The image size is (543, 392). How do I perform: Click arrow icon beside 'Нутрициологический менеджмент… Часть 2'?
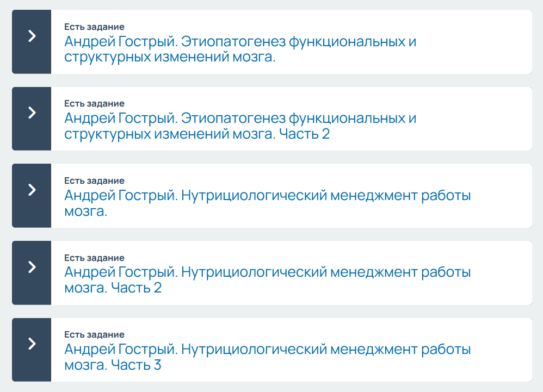pyautogui.click(x=32, y=267)
